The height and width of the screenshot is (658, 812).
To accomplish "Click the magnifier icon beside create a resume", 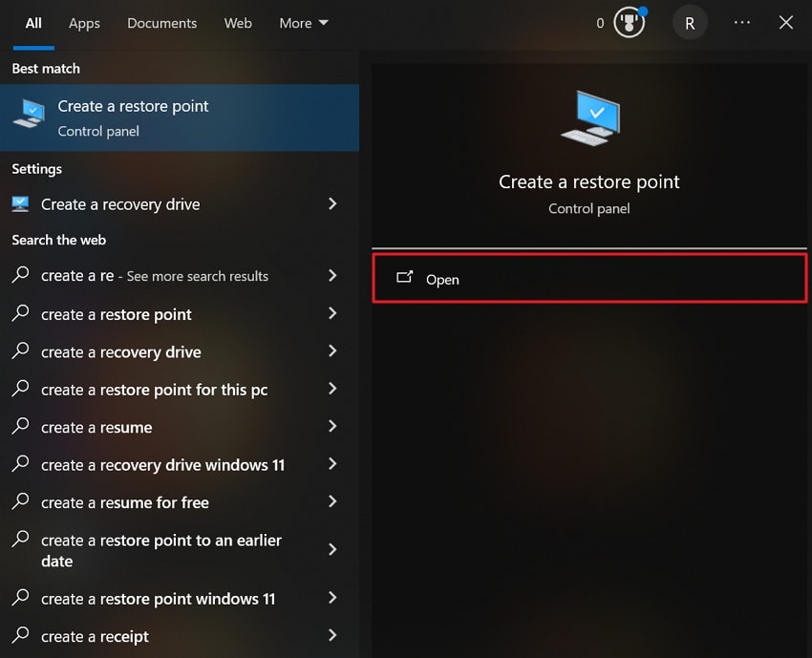I will [20, 427].
